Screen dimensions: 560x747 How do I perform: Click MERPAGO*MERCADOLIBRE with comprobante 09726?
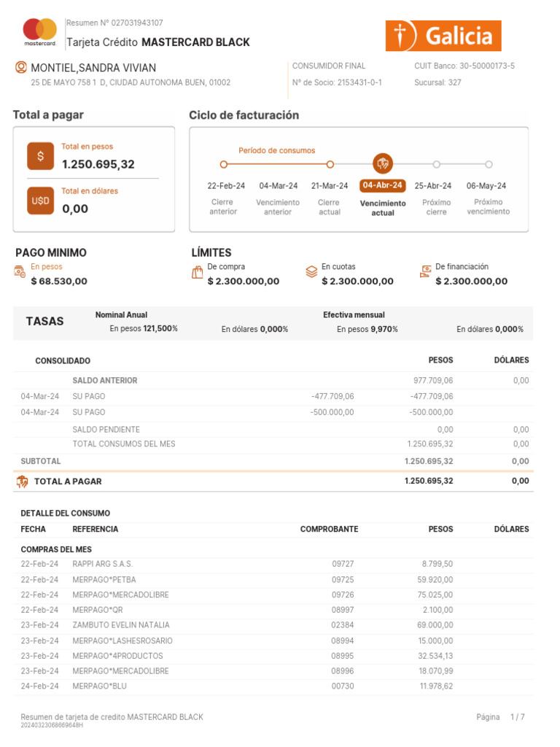(x=120, y=595)
